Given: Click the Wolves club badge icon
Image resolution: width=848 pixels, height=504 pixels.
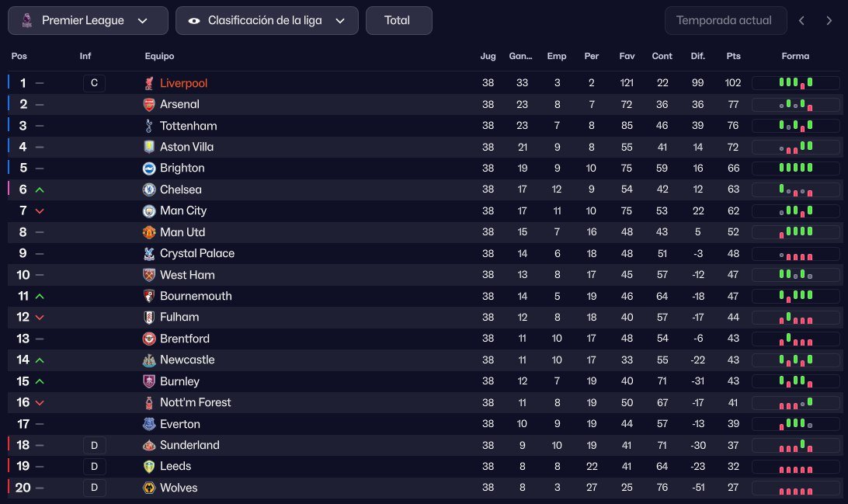Looking at the screenshot, I should click(149, 488).
